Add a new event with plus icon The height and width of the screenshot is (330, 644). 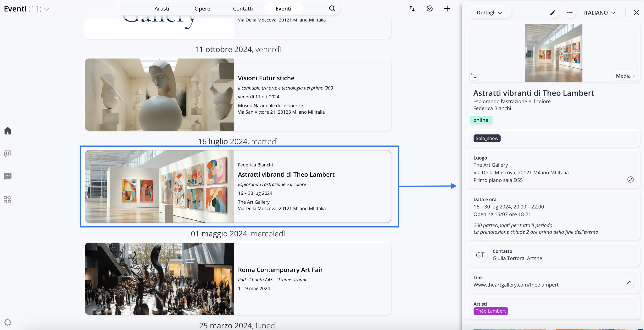tap(447, 9)
